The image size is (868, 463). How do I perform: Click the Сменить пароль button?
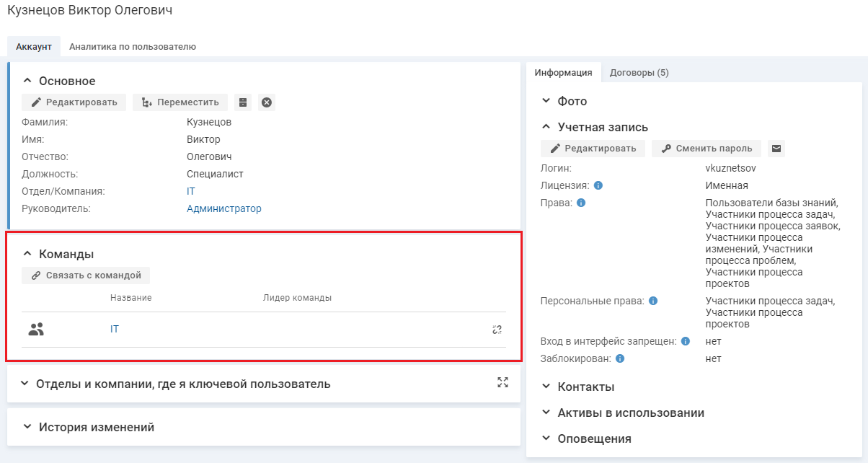point(707,149)
